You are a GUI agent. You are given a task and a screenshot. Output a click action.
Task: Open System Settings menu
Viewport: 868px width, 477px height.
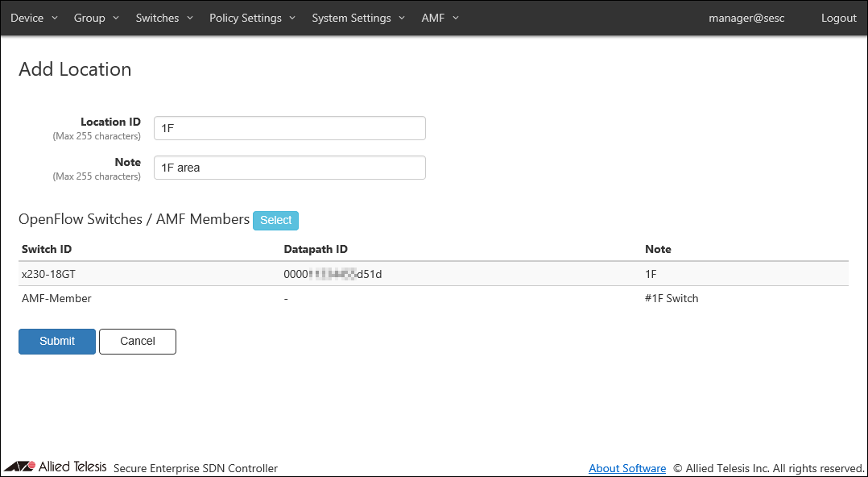point(358,18)
